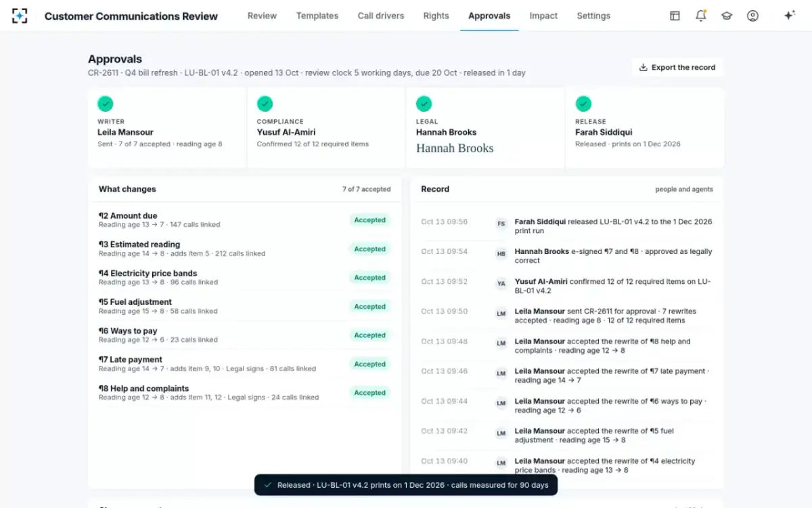812x508 pixels.
Task: Open the ¶4 Electricity price bands change
Action: pos(244,278)
